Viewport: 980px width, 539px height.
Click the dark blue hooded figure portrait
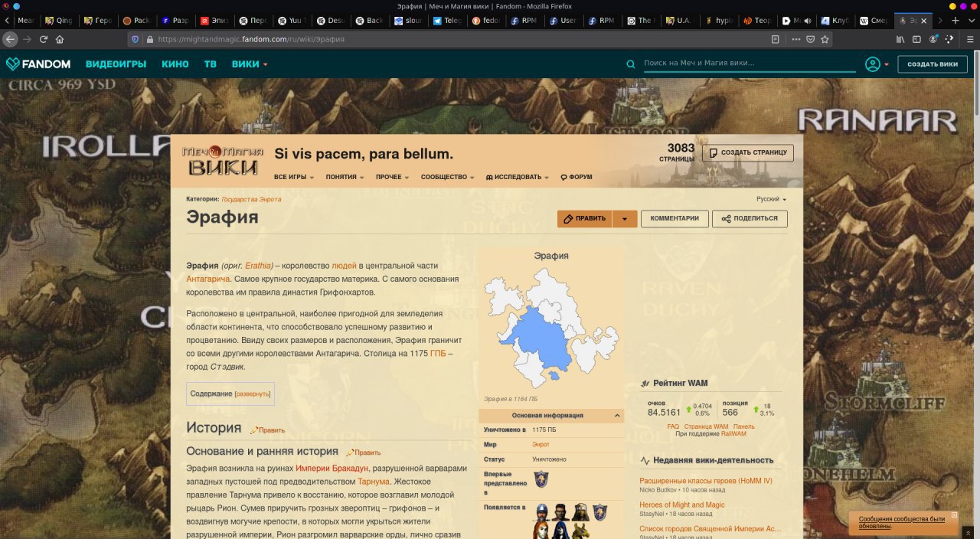coord(560,531)
